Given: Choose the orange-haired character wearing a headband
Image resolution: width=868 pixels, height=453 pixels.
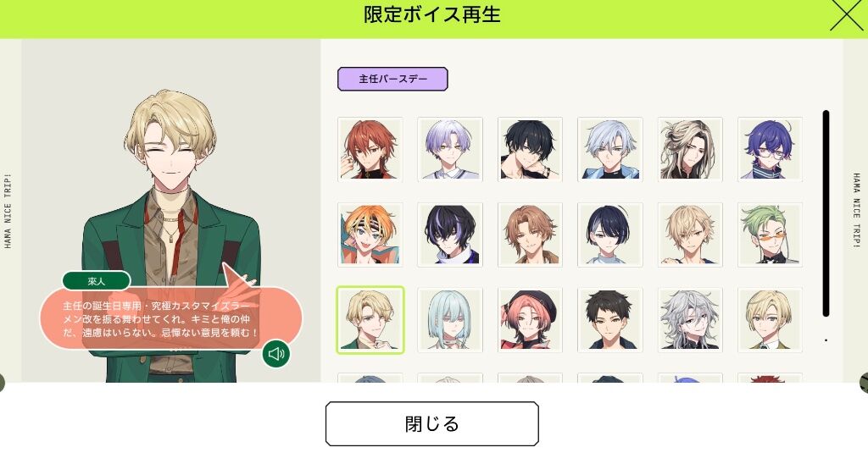Looking at the screenshot, I should (x=370, y=235).
